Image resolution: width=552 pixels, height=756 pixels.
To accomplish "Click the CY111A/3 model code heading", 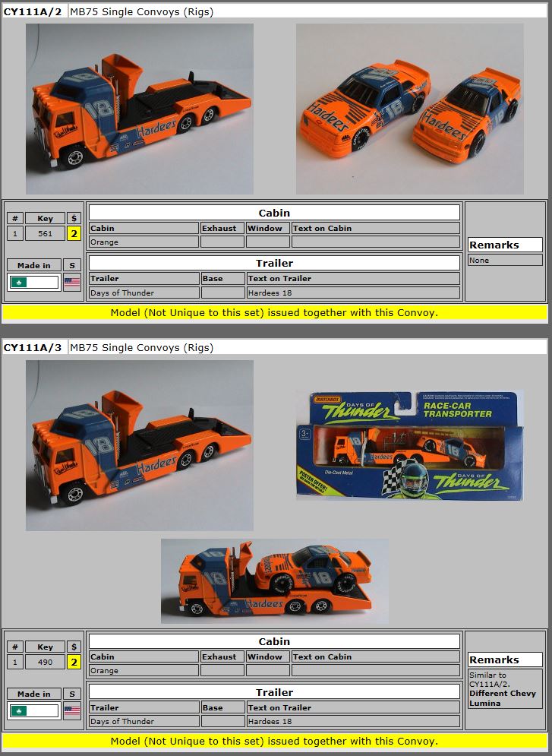I will click(x=32, y=347).
